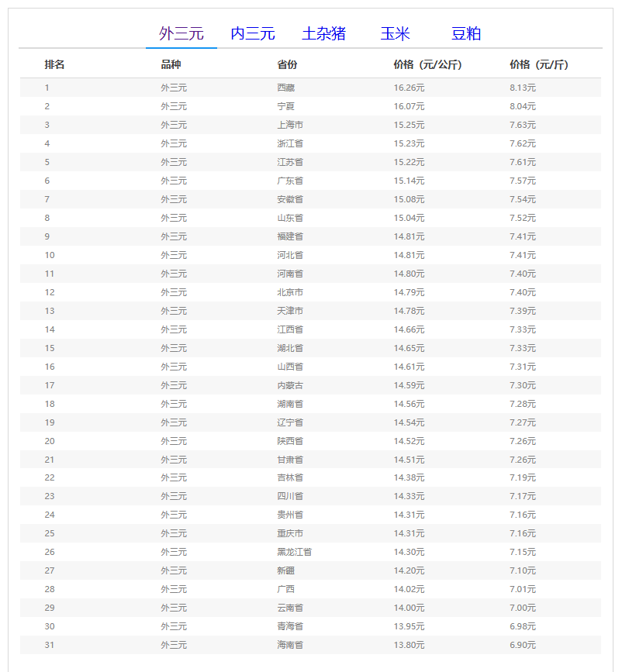Click the 8.13元 per-jin price
The height and width of the screenshot is (672, 629).
point(523,88)
